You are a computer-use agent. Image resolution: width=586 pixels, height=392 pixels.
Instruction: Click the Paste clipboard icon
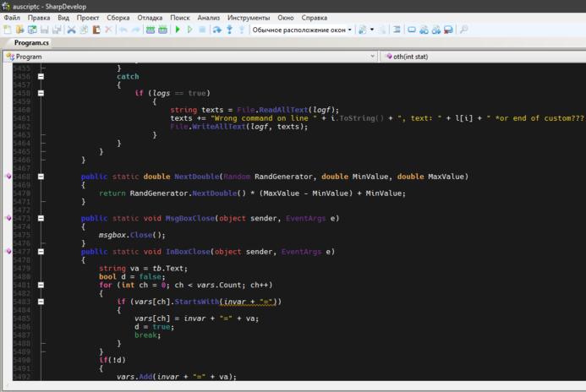[x=96, y=30]
